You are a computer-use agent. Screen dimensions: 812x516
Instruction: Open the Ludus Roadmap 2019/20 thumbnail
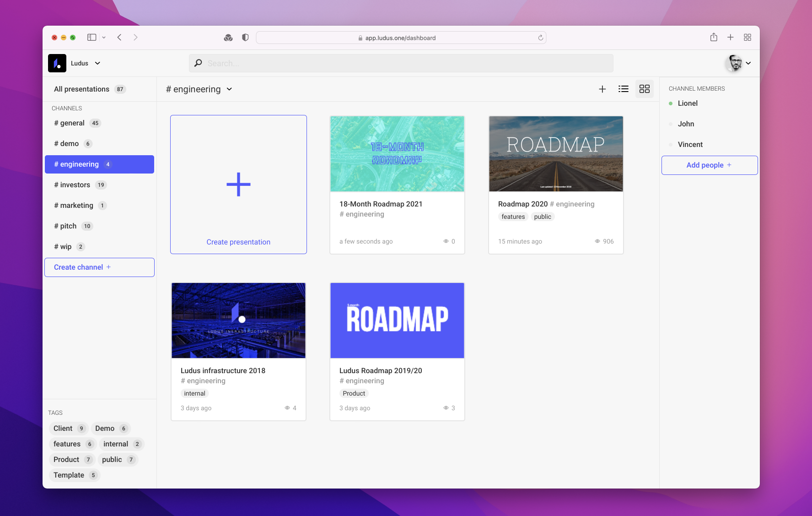(x=397, y=320)
